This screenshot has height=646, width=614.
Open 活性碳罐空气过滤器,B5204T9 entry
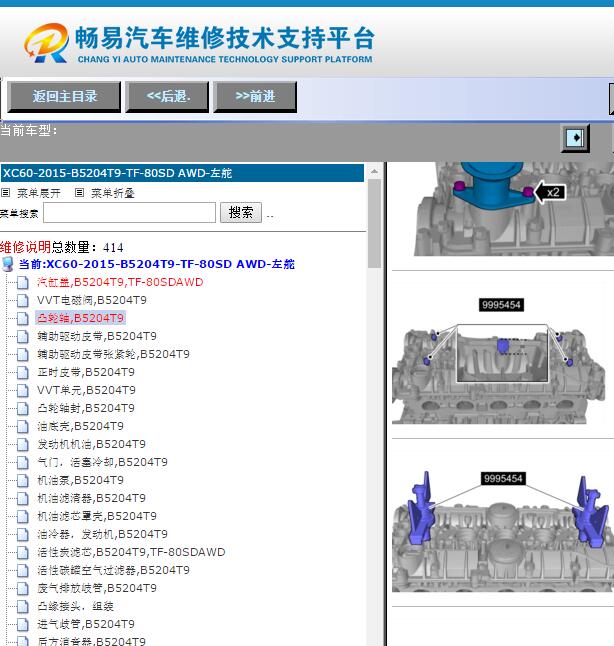113,570
